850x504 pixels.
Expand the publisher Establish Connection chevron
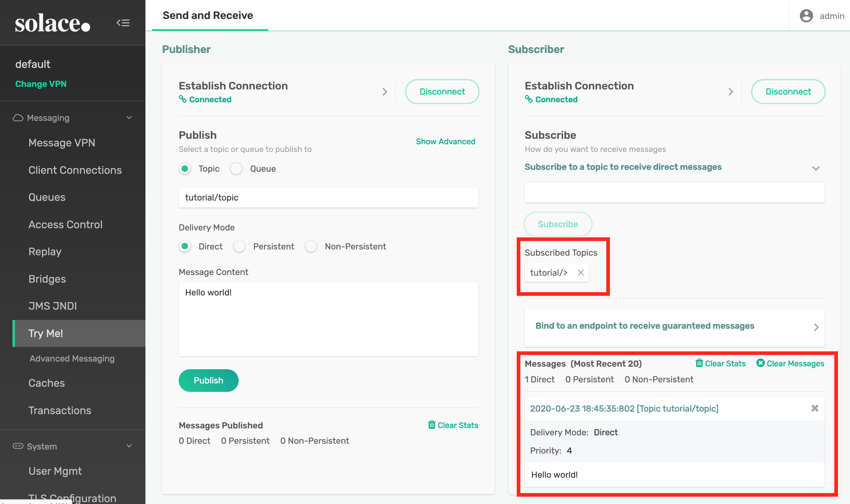pos(384,92)
